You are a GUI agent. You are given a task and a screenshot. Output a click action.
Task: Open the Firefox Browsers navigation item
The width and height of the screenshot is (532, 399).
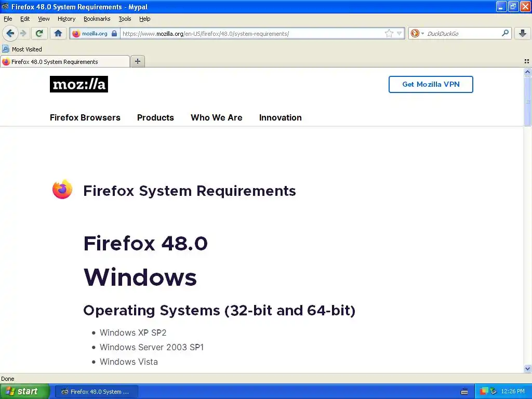(x=85, y=117)
